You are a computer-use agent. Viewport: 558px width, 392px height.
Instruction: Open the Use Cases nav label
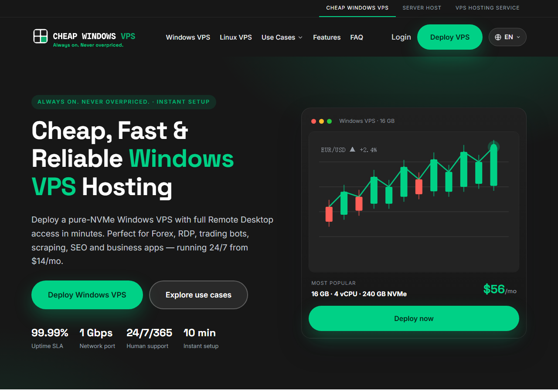(x=278, y=37)
